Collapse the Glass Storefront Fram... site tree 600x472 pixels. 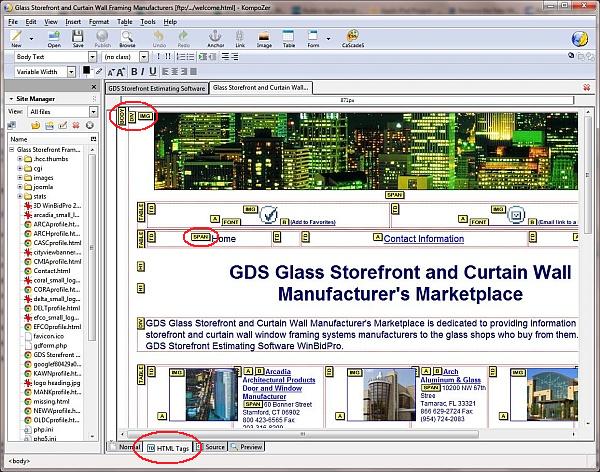click(x=11, y=150)
